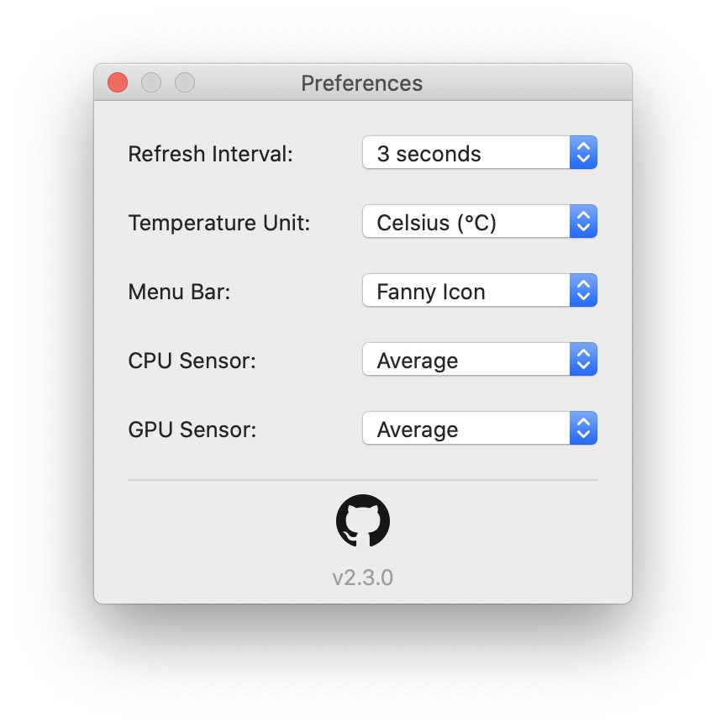Viewport: 726px width, 728px height.
Task: Open the Menu Bar dropdown showing Fanny Icon
Action: 466,292
